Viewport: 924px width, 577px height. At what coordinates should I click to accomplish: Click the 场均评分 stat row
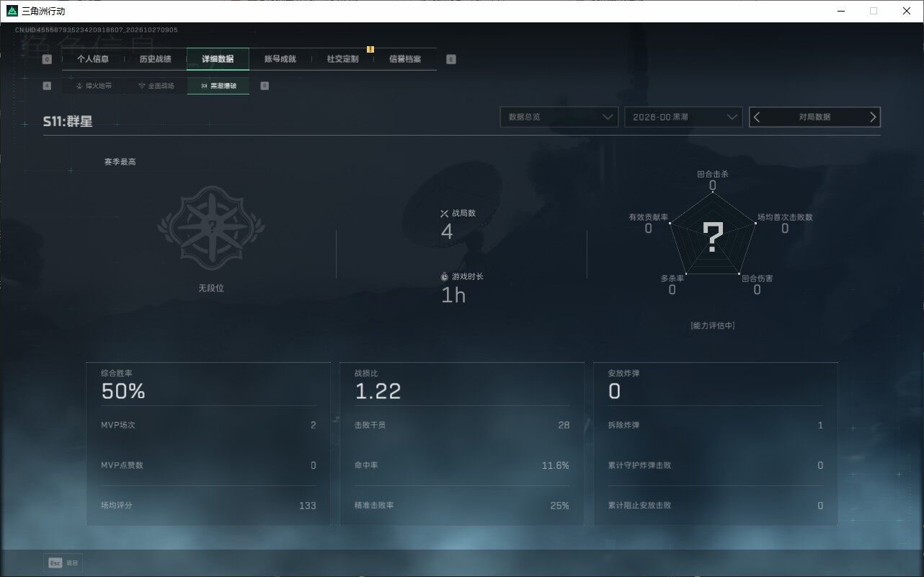tap(208, 506)
